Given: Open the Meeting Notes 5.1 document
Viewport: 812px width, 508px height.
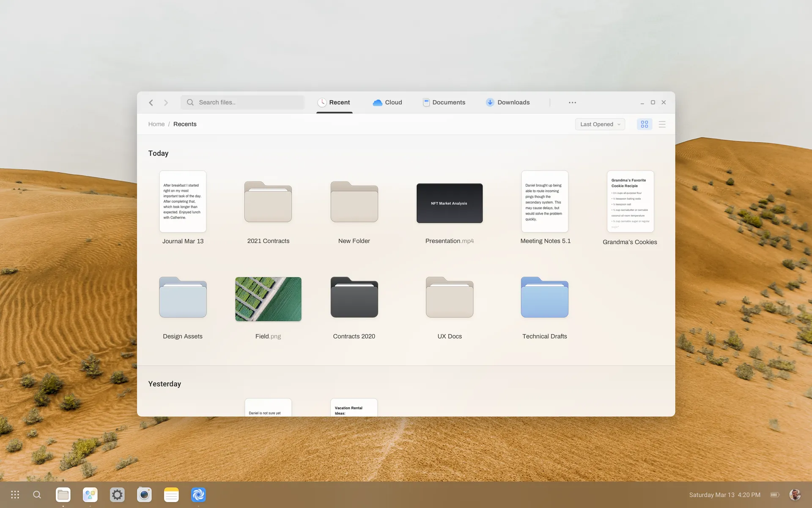Looking at the screenshot, I should [545, 202].
